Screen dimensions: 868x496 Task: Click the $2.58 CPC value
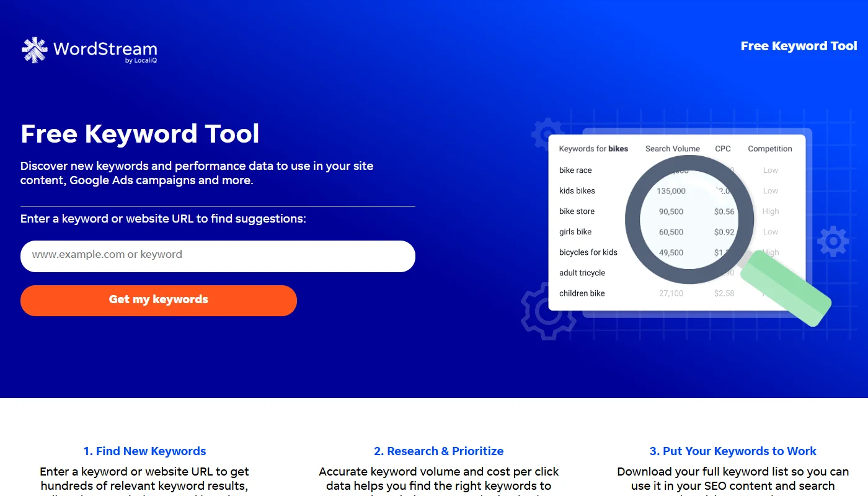tap(724, 293)
